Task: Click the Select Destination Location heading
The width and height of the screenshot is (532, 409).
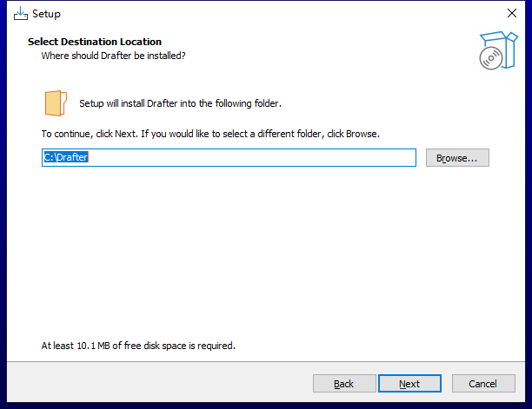Action: tap(95, 42)
